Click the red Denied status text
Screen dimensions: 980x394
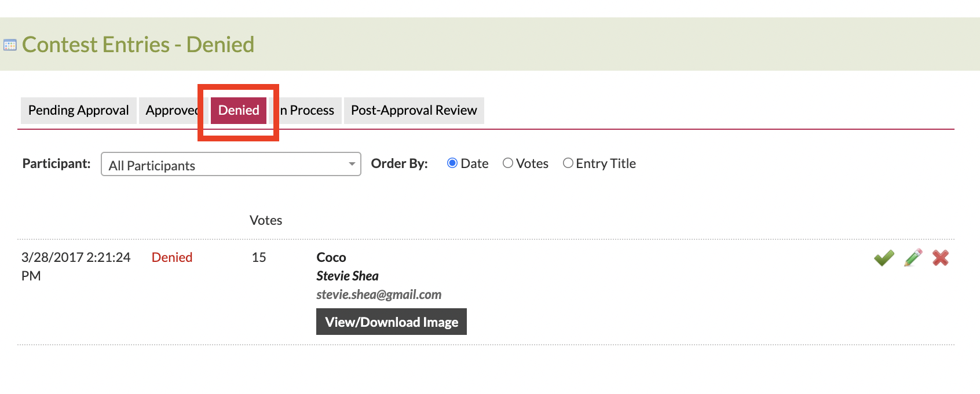pyautogui.click(x=172, y=257)
